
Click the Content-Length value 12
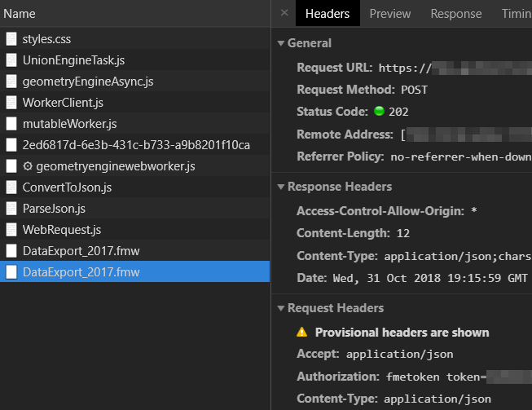(x=403, y=233)
